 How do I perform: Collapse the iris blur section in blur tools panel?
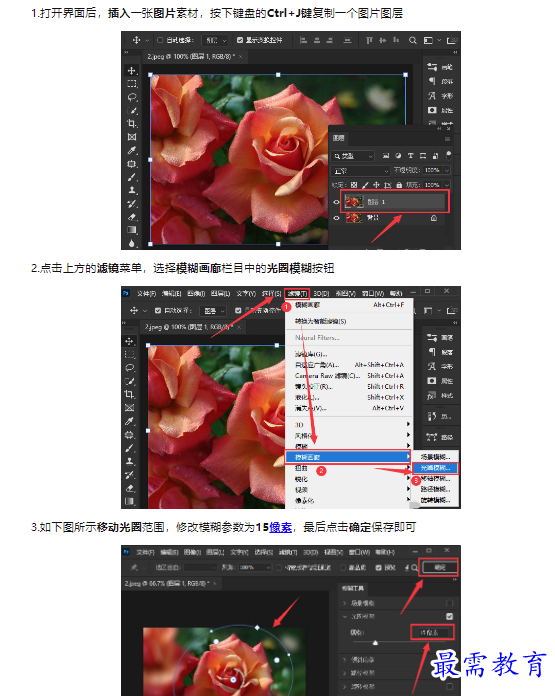[345, 616]
